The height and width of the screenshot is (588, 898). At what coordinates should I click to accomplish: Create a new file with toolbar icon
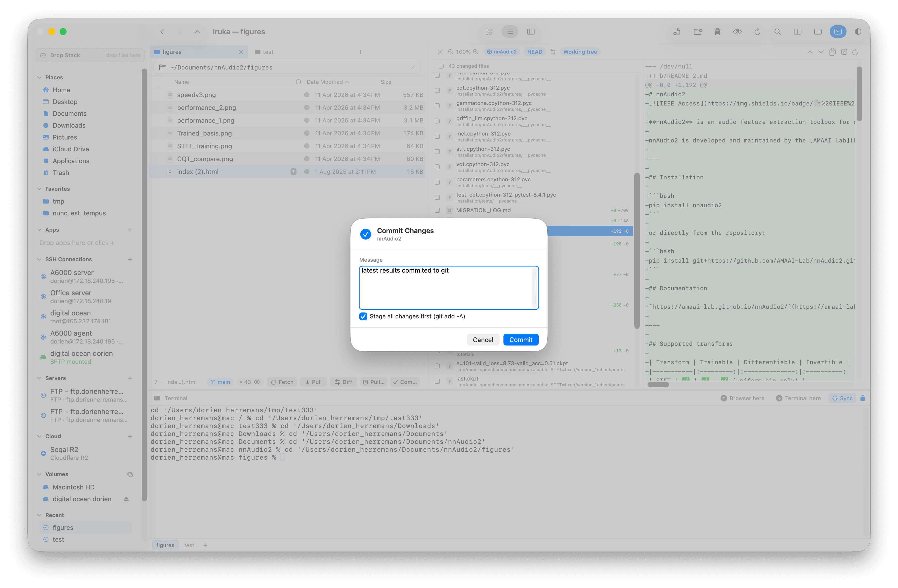click(x=676, y=32)
